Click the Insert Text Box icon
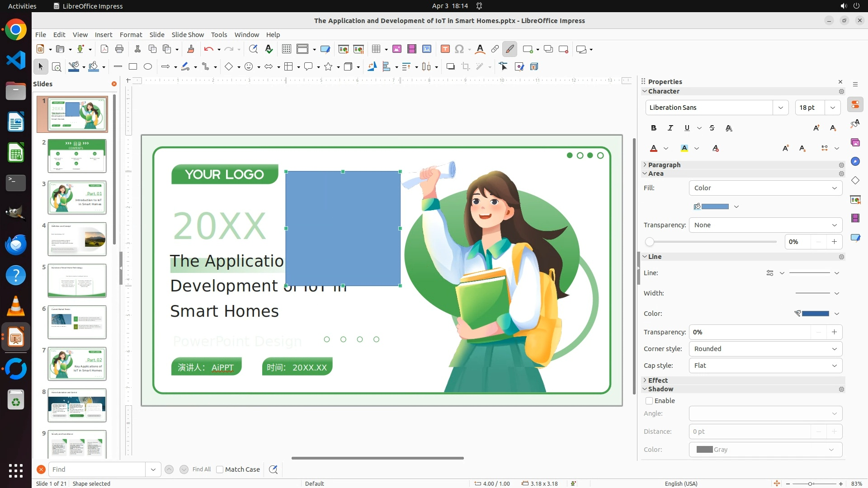868x488 pixels. (445, 49)
